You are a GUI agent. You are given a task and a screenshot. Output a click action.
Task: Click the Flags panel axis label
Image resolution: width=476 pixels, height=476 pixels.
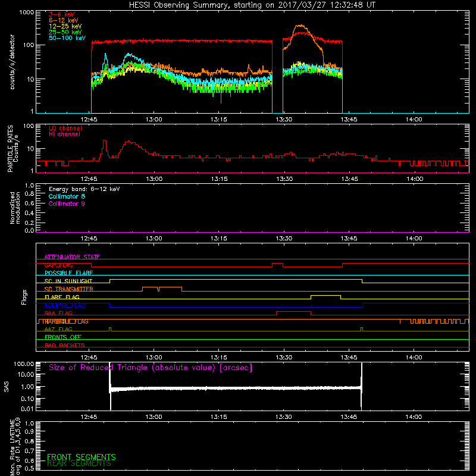(24, 297)
